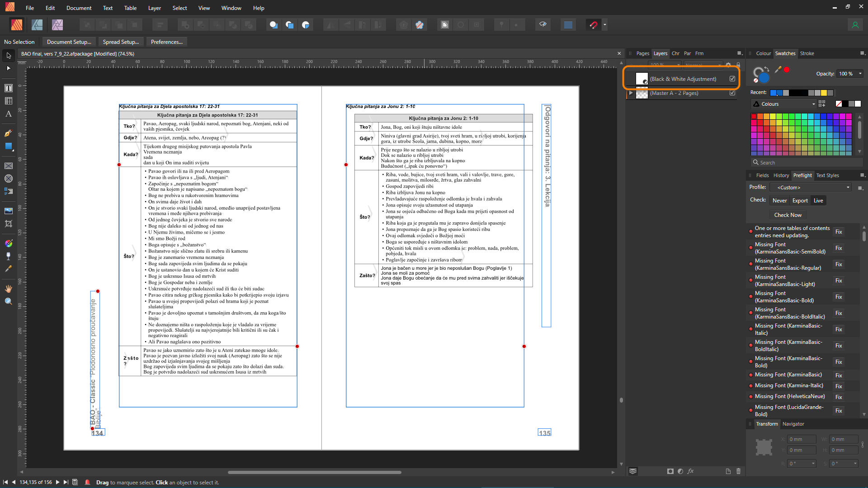Open the Table menu
Image resolution: width=868 pixels, height=488 pixels.
(130, 8)
